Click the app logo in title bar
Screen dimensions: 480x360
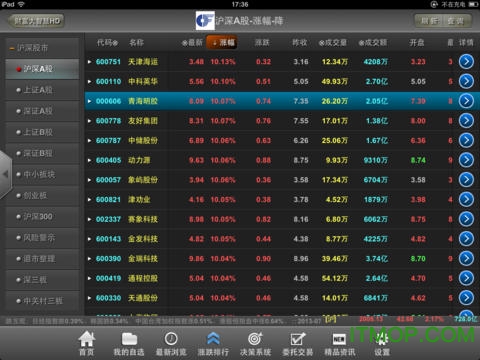pyautogui.click(x=205, y=21)
